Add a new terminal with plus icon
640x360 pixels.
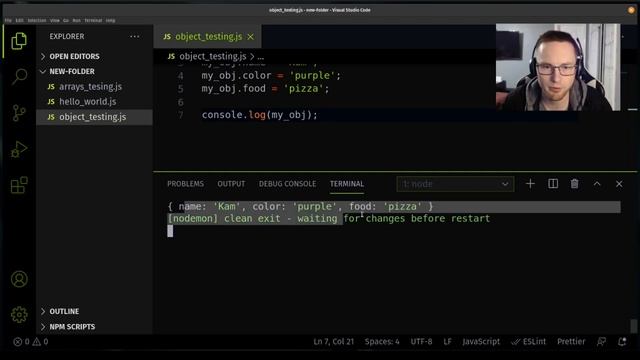pyautogui.click(x=530, y=184)
